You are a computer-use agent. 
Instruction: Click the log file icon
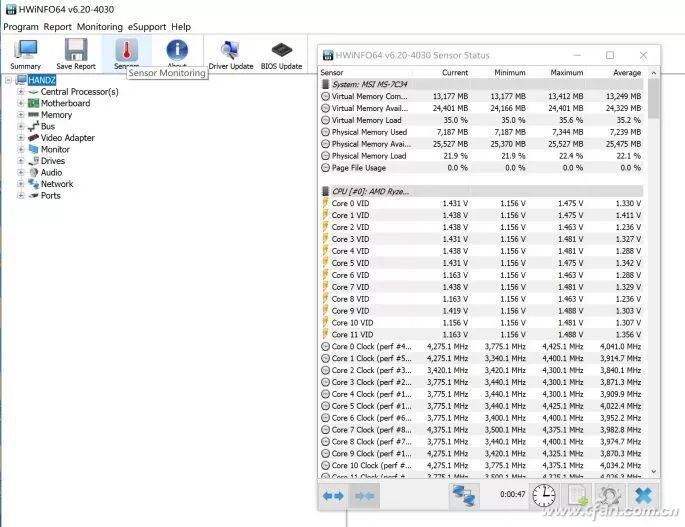coord(577,496)
